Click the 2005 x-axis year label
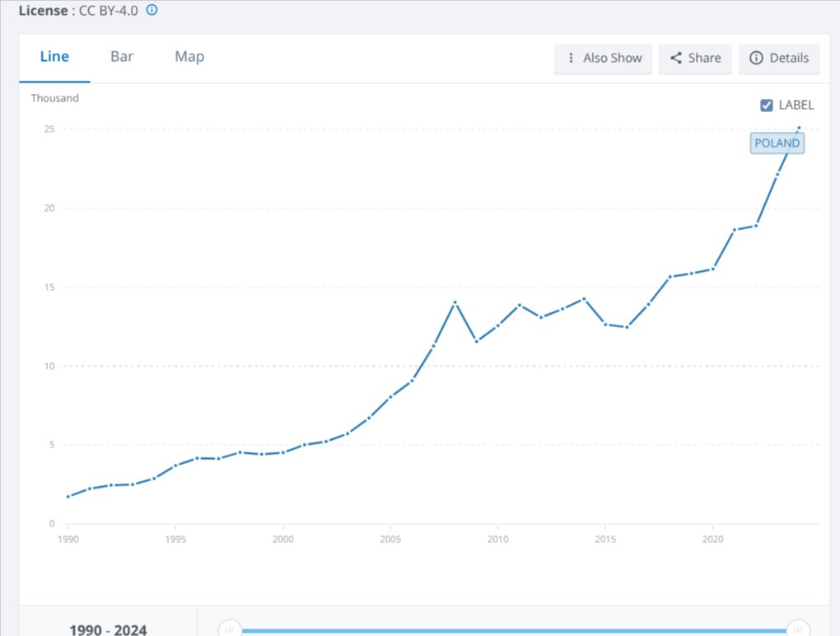 [x=390, y=539]
